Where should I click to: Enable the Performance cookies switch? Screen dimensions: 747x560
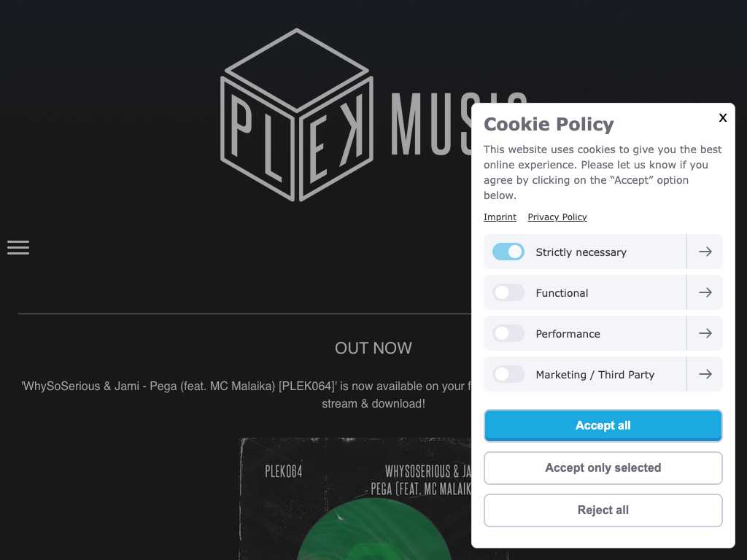click(508, 333)
